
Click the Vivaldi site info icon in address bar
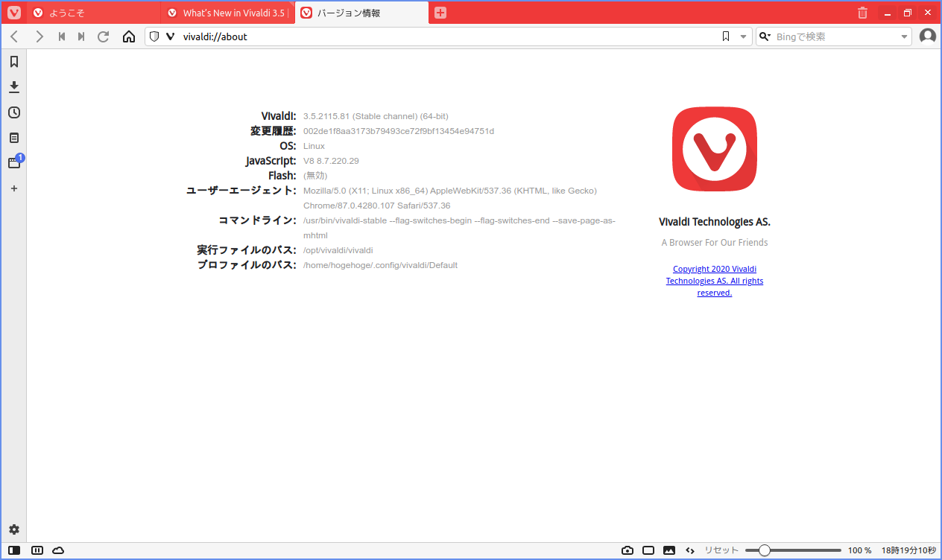170,36
